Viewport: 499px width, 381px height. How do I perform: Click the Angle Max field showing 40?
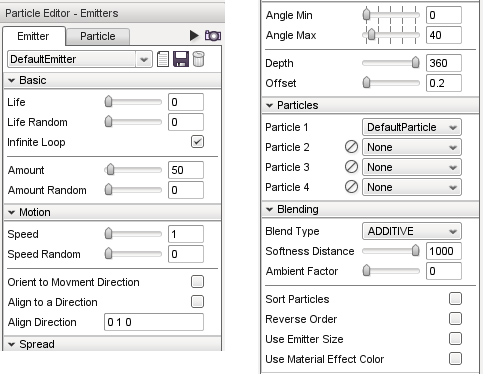(x=444, y=35)
